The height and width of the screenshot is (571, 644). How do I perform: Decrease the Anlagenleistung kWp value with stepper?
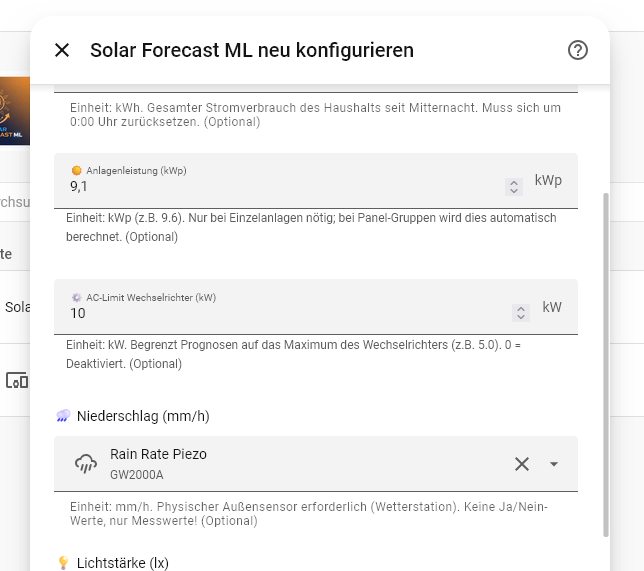(x=514, y=191)
